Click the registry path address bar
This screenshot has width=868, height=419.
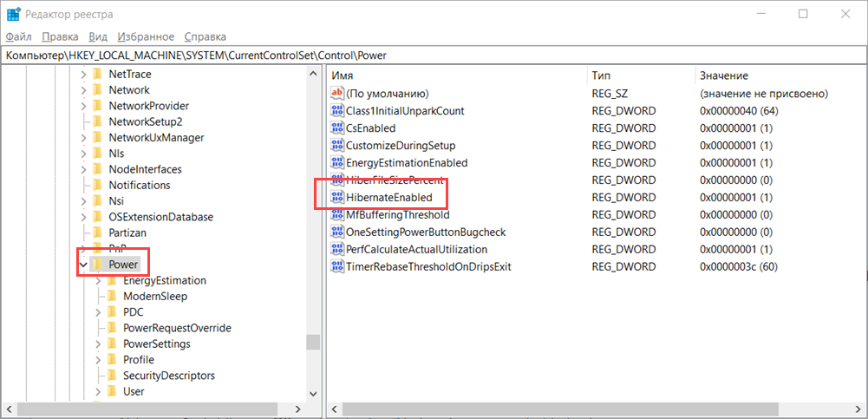click(x=434, y=56)
